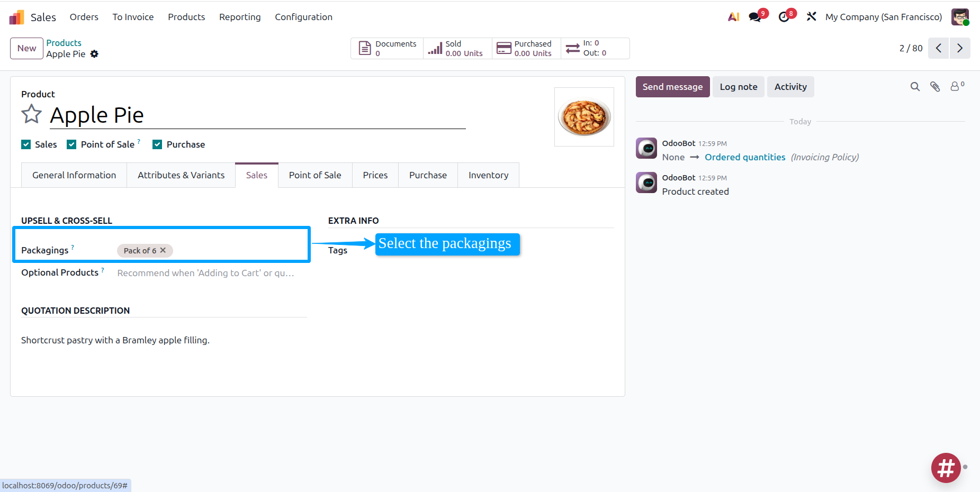Disable the Point of Sale checkbox
This screenshot has height=492, width=980.
(x=71, y=144)
